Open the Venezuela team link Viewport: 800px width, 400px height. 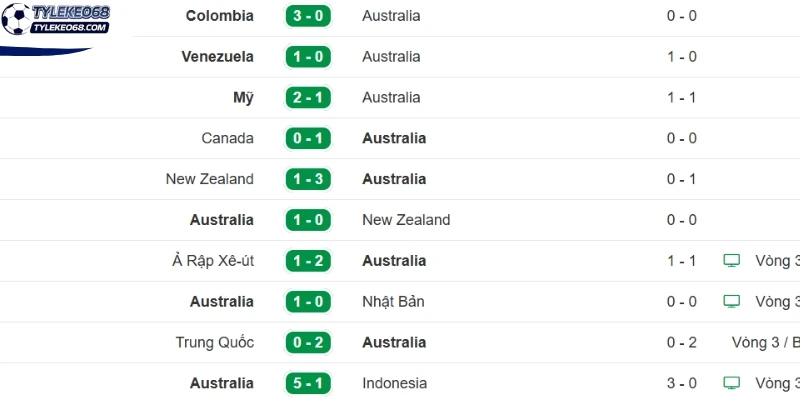(x=217, y=57)
